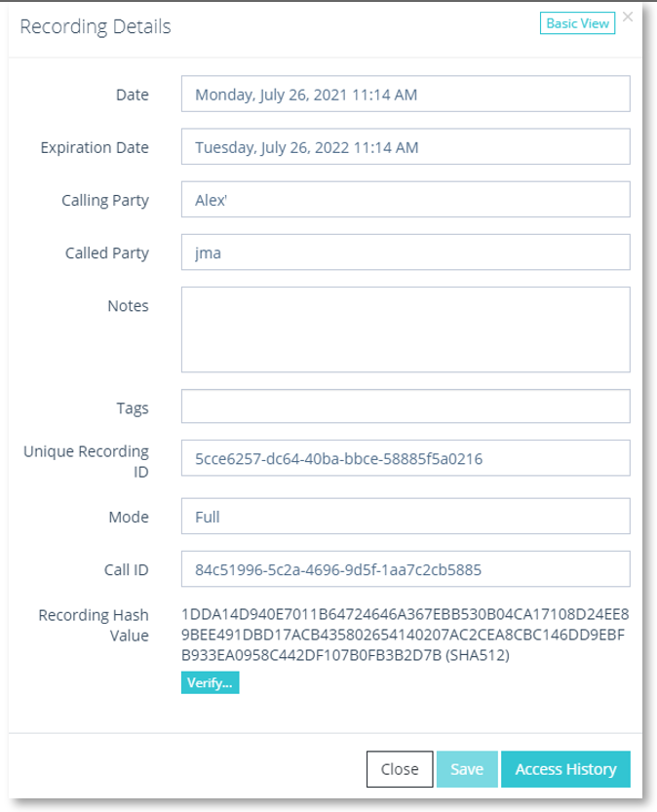Image resolution: width=657 pixels, height=812 pixels.
Task: Select the Call ID field
Action: [406, 569]
